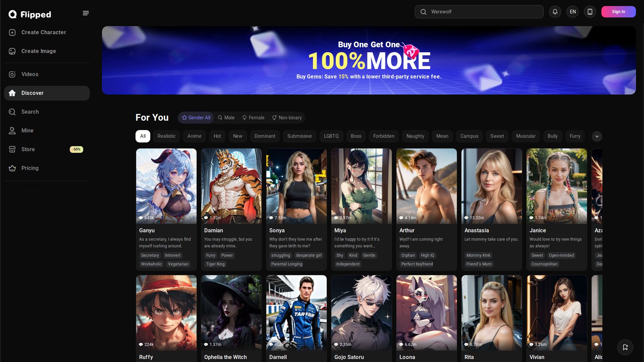
Task: Click the Cosmopolitan tag on Janice
Action: 544,264
